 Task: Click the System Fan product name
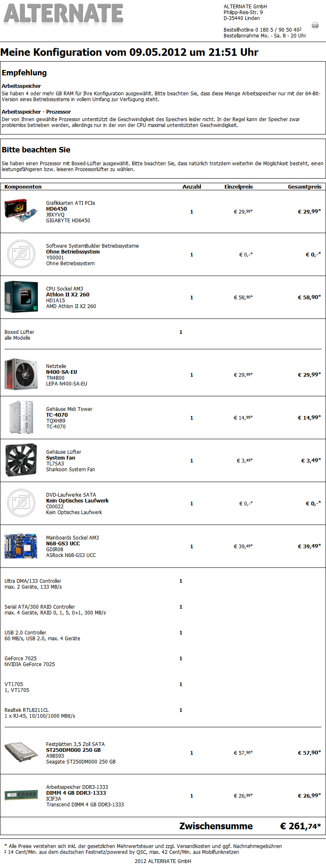click(61, 458)
